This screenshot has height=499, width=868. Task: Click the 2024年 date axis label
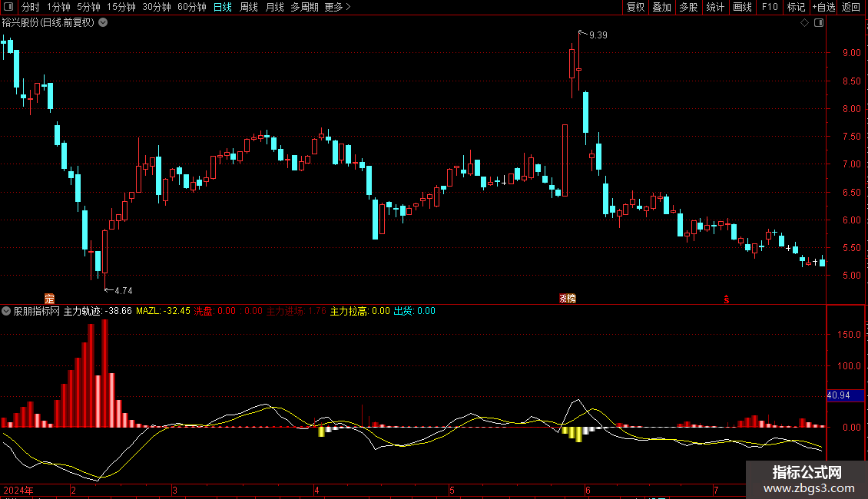18,490
